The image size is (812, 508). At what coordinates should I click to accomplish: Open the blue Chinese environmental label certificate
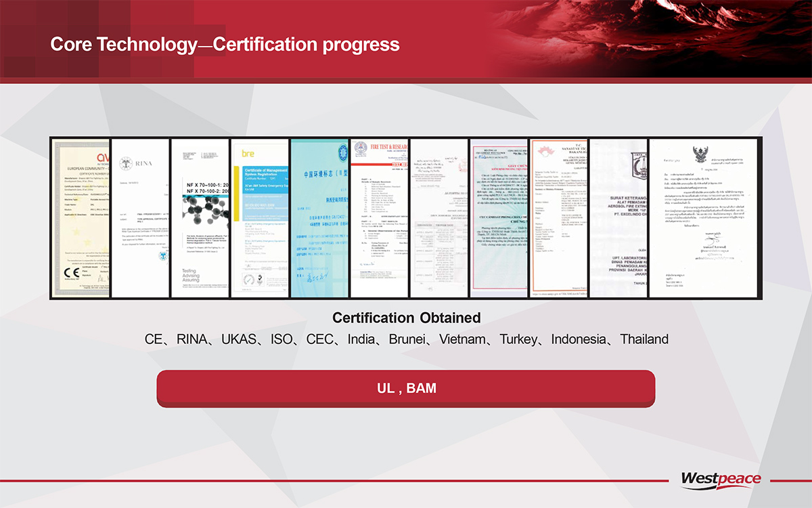tap(319, 218)
